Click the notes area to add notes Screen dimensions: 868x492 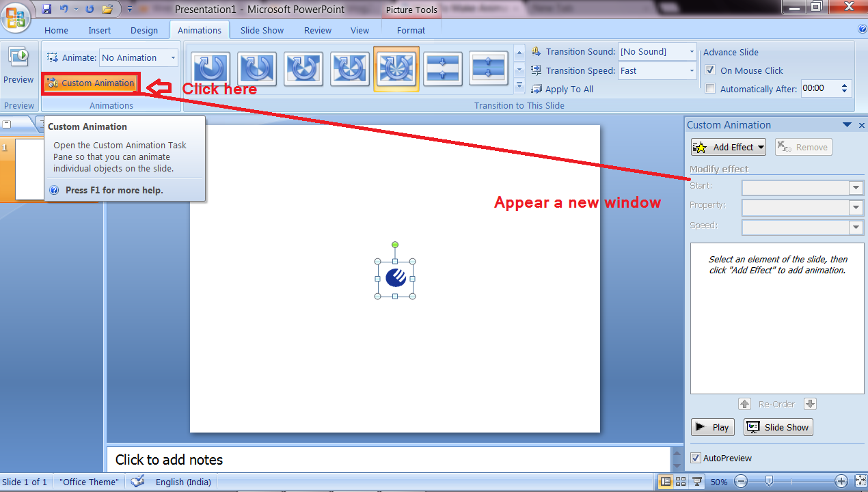click(x=388, y=459)
